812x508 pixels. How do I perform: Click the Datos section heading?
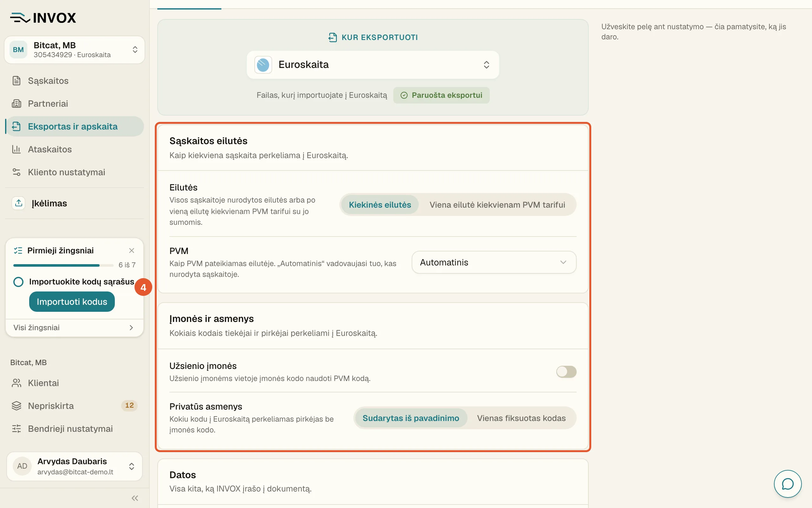click(x=182, y=474)
